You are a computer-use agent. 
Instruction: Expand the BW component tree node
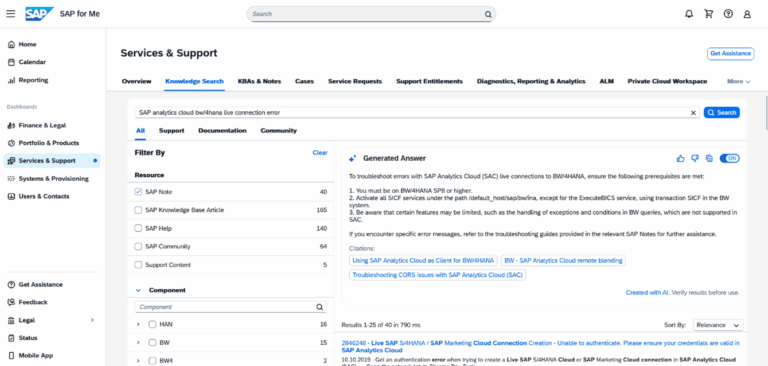pyautogui.click(x=138, y=342)
